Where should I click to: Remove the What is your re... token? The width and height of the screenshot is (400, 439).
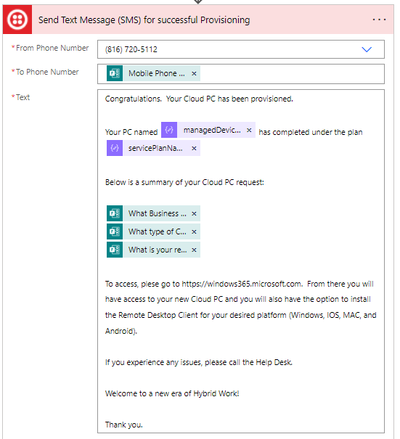(194, 250)
